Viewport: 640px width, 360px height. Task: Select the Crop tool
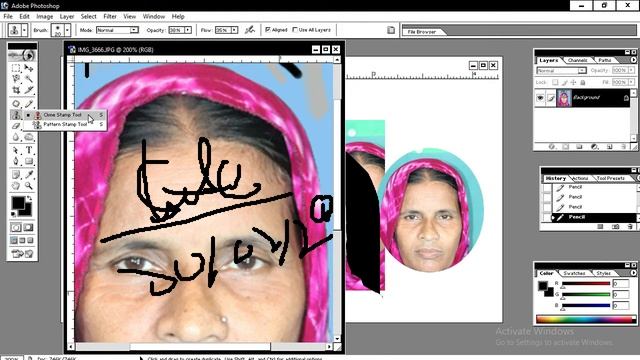[x=16, y=89]
